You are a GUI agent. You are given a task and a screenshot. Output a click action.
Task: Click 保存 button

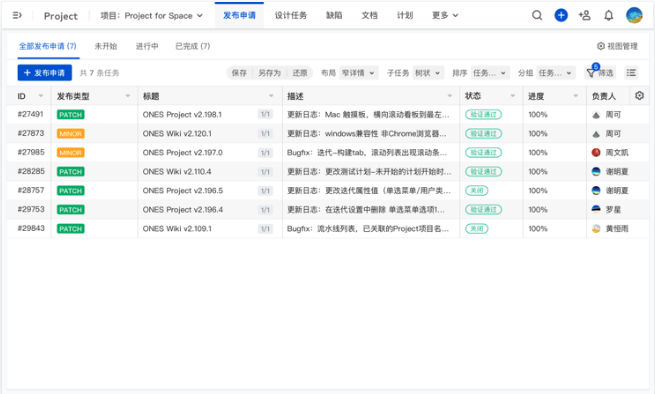(239, 73)
